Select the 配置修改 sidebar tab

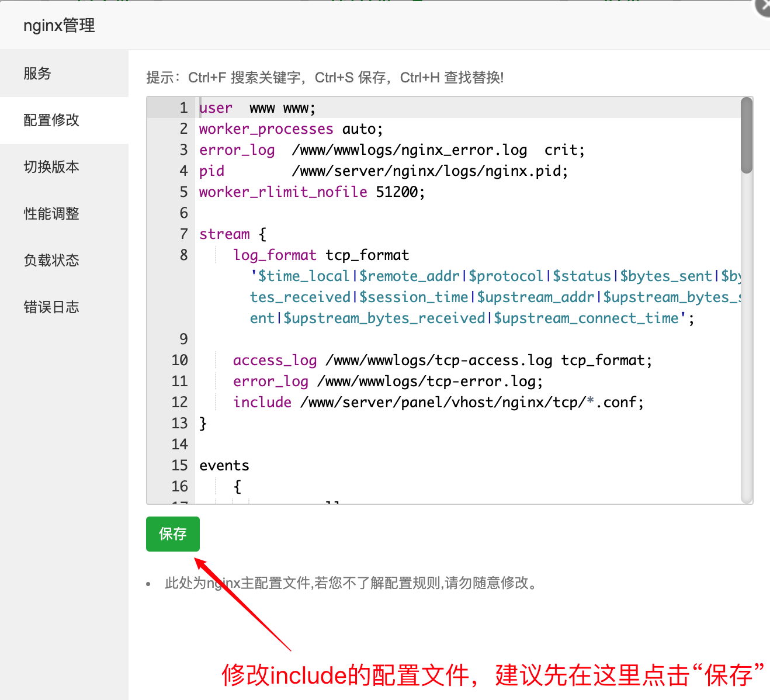click(x=51, y=120)
